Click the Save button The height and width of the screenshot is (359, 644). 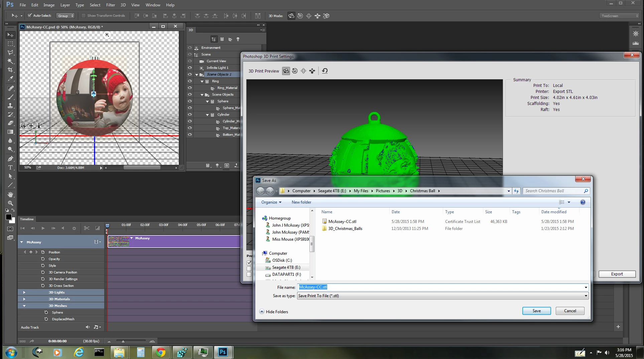click(x=536, y=311)
